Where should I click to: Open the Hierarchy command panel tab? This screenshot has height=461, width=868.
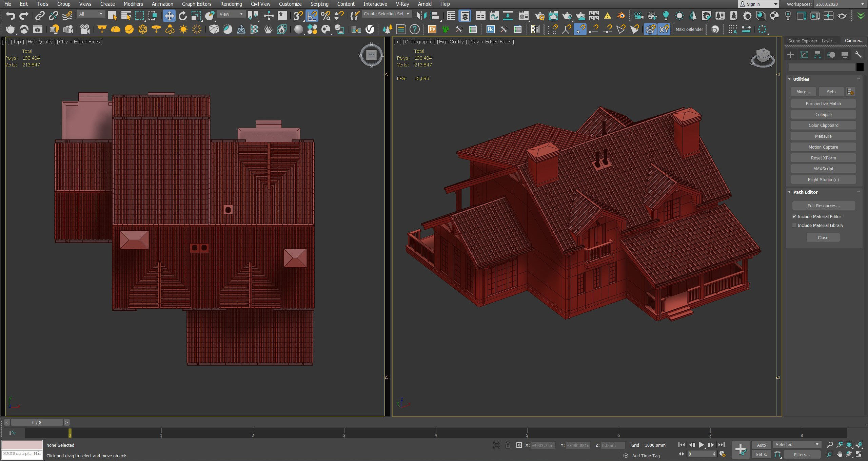817,55
